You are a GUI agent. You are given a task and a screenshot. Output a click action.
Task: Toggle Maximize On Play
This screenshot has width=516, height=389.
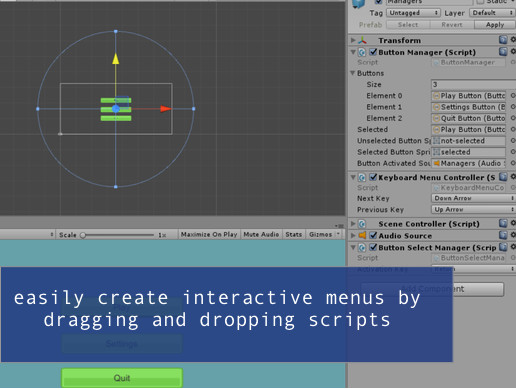(209, 234)
